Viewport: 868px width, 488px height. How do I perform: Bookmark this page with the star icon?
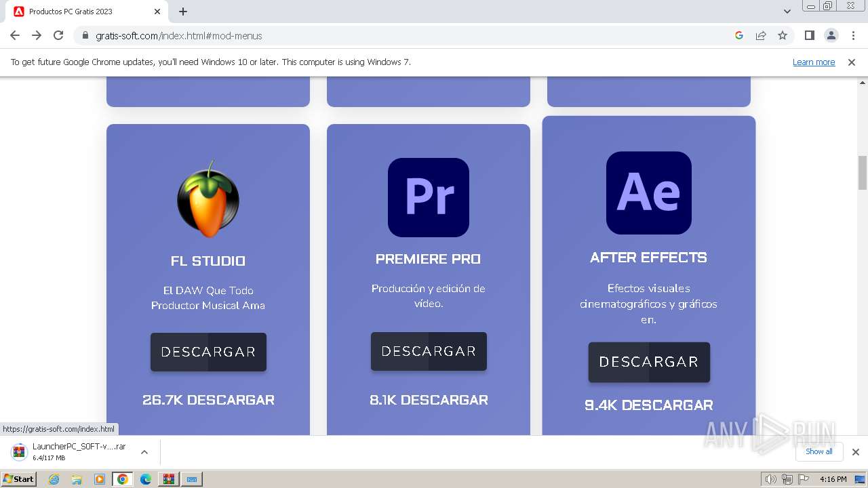coord(783,35)
